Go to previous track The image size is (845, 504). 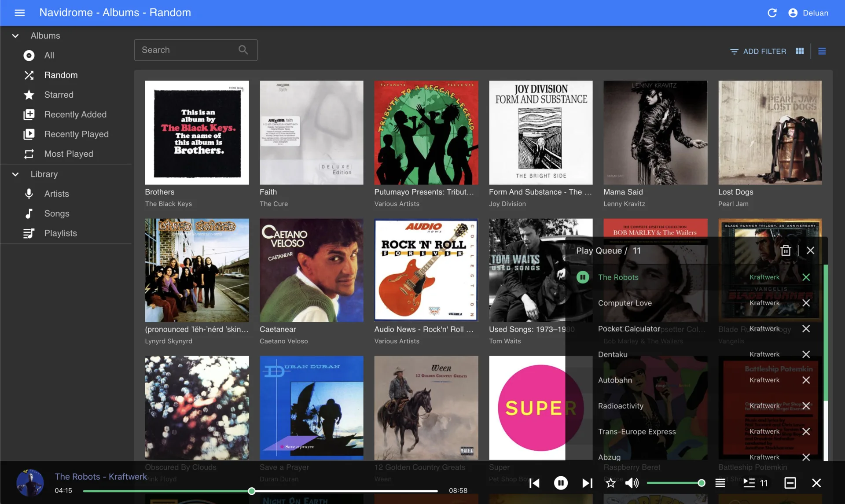point(534,483)
